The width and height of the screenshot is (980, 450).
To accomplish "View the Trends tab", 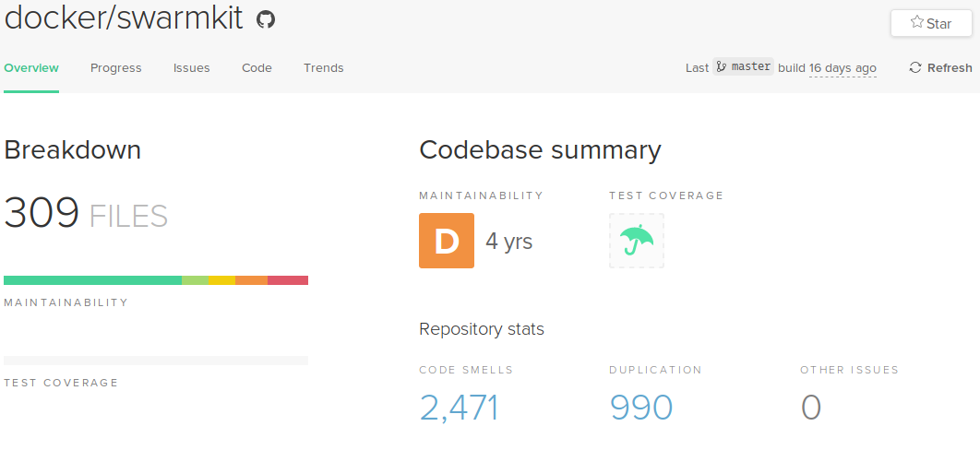I will pos(323,67).
